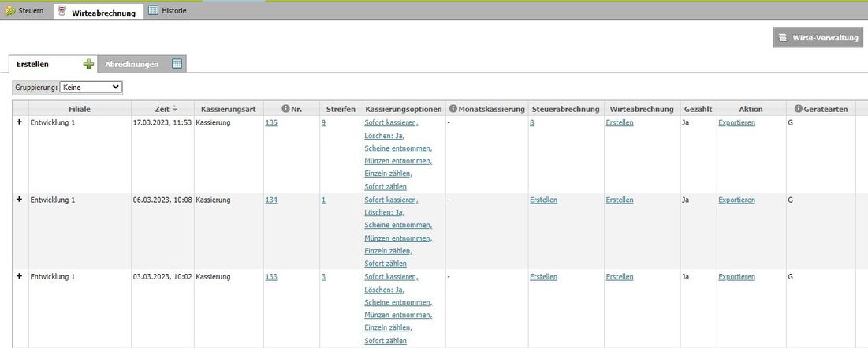The width and height of the screenshot is (868, 348).
Task: Click the Kassierungsoptionen column header
Action: [x=404, y=109]
